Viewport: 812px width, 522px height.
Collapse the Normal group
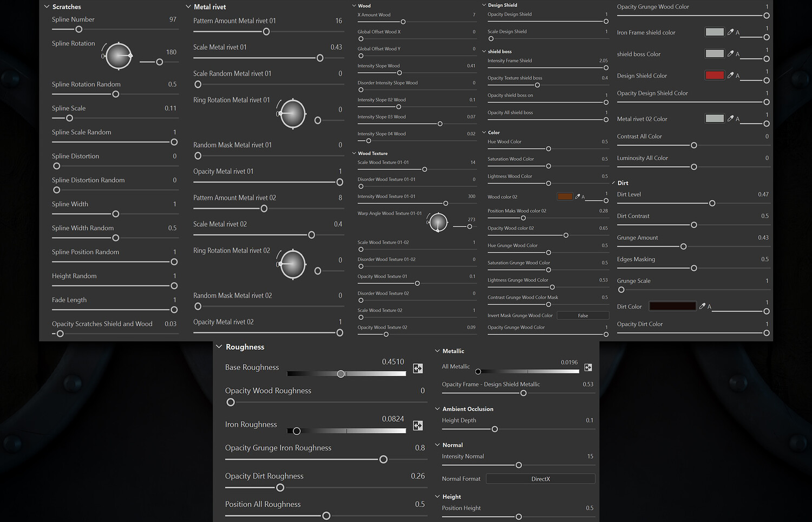[x=437, y=445]
